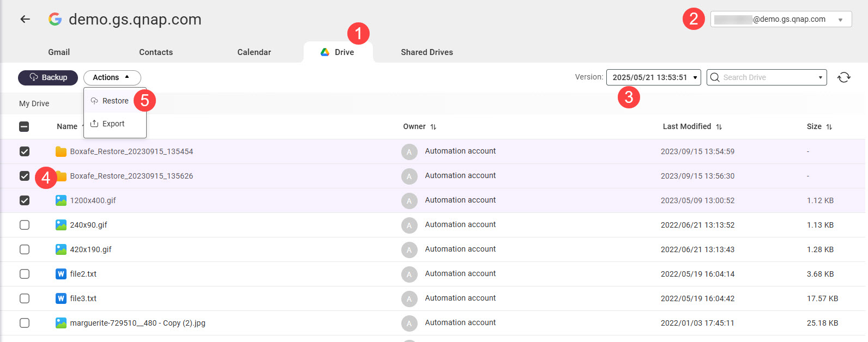This screenshot has height=342, width=868.
Task: Check the box for 420x190.gif
Action: pyautogui.click(x=25, y=249)
